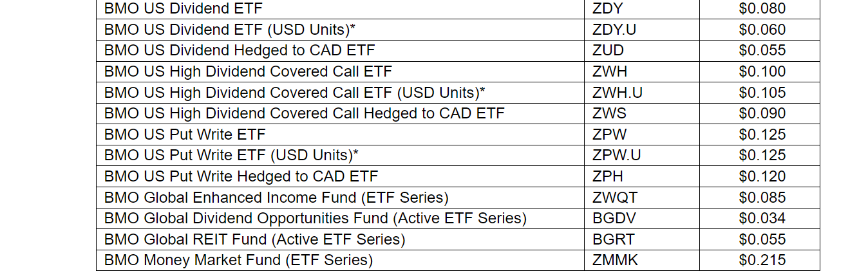Click BMO Global Dividend Opportunities Fund name
Screen dimensions: 868x278
pos(315,218)
